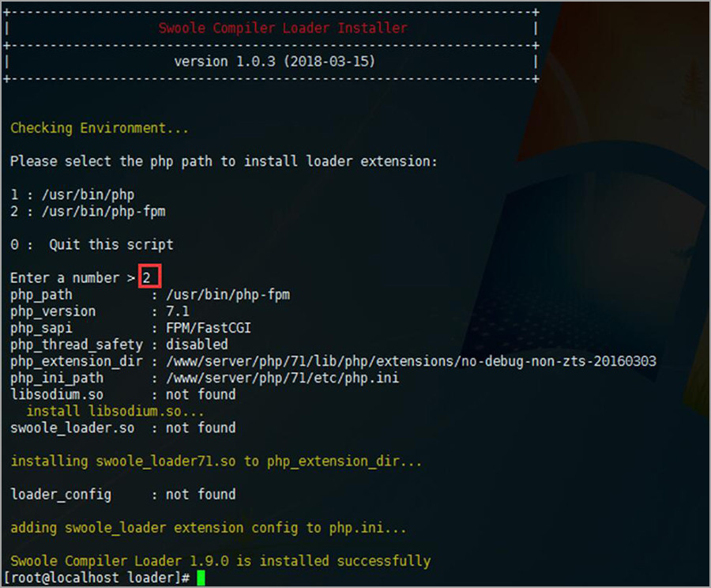The width and height of the screenshot is (711, 588).
Task: Click "adding swoole_loader extension config to php.ini..."
Action: 209,528
